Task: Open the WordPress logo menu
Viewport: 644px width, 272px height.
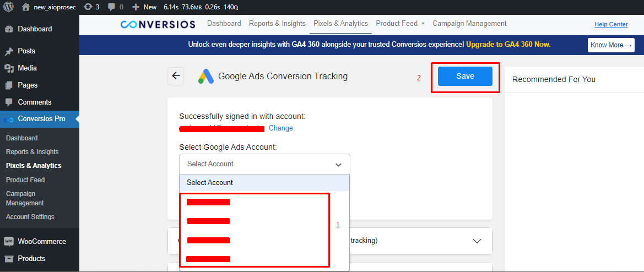Action: (x=8, y=7)
